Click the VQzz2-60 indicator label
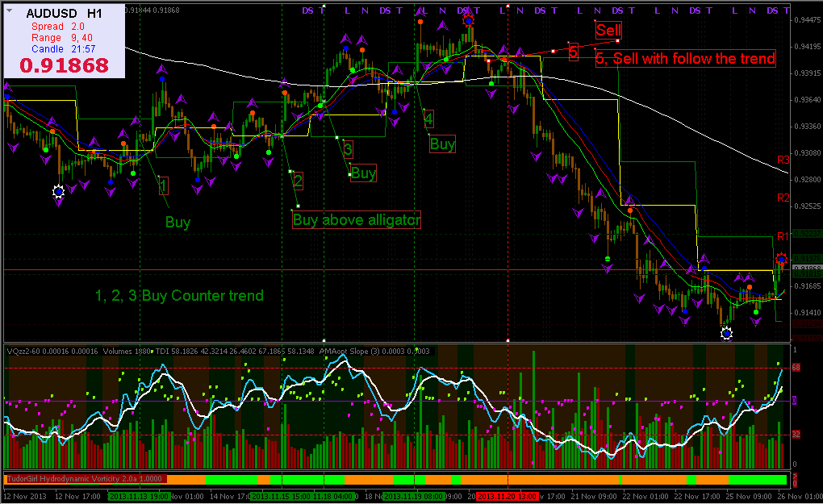 pyautogui.click(x=52, y=352)
